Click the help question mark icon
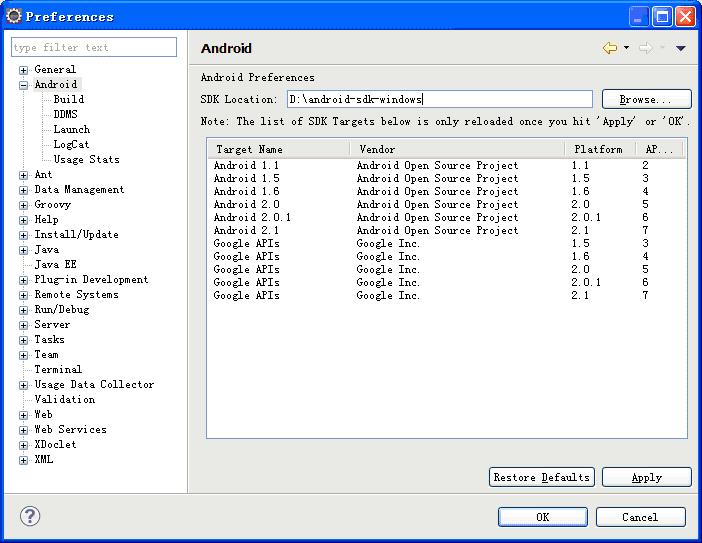Image resolution: width=702 pixels, height=543 pixels. pyautogui.click(x=30, y=516)
